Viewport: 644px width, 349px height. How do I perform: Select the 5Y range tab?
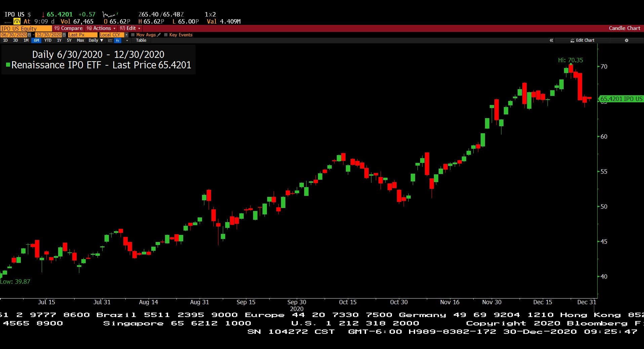69,40
